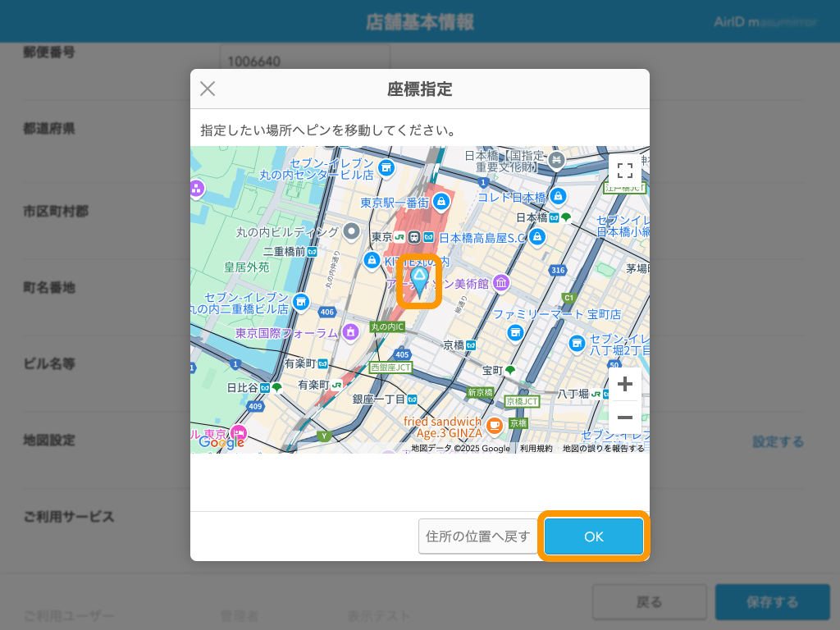Click the KITTE丸の内 shopping marker
This screenshot has width=840, height=630.
[372, 261]
